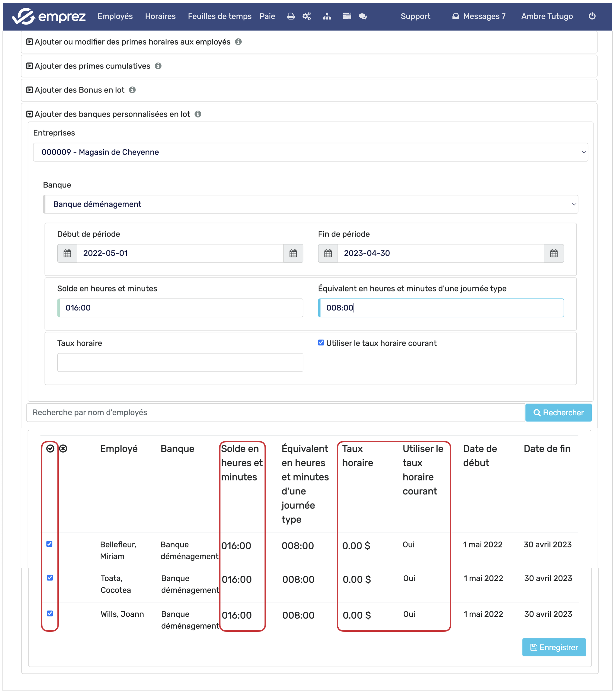Viewport: 616px width, 693px height.
Task: Open calendar picker right of Début de période
Action: click(293, 253)
